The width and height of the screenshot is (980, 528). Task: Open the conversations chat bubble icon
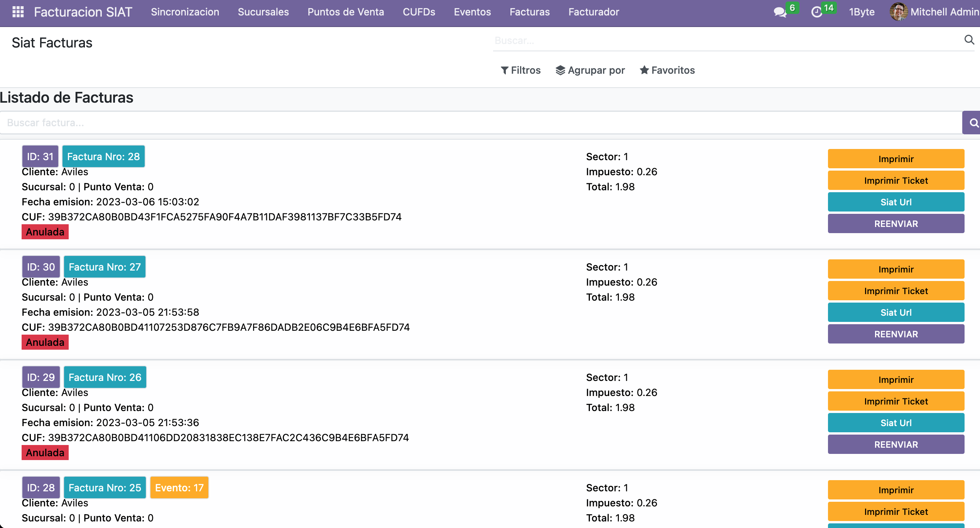click(780, 12)
